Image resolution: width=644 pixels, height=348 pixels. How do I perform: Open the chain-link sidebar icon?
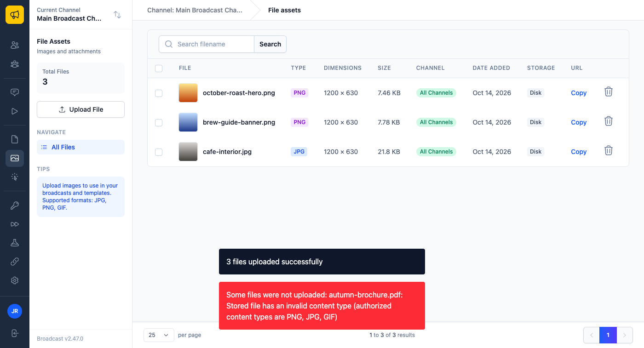point(15,262)
